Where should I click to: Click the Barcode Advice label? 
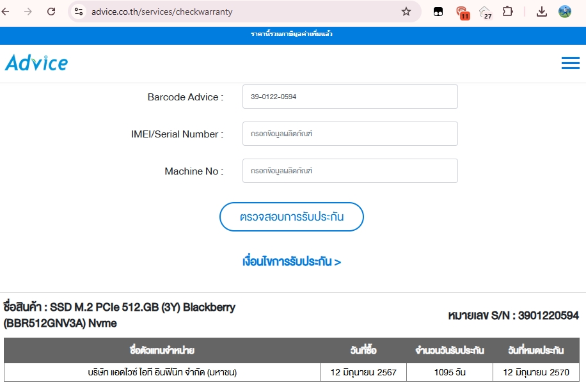[x=186, y=97]
